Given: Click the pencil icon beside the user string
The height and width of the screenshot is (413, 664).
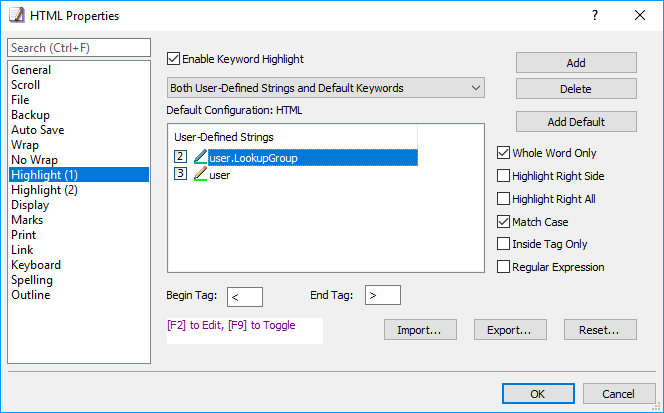Looking at the screenshot, I should 200,174.
